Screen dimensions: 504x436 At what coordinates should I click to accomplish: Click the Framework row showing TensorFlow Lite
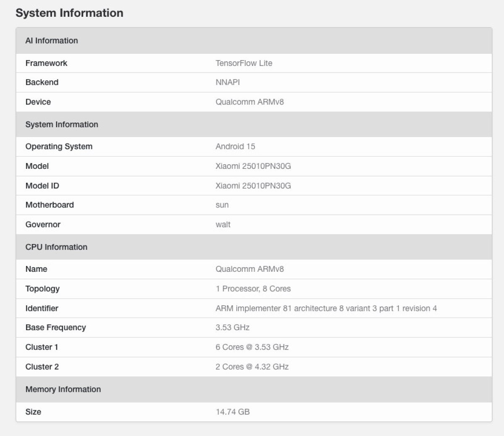pyautogui.click(x=244, y=63)
